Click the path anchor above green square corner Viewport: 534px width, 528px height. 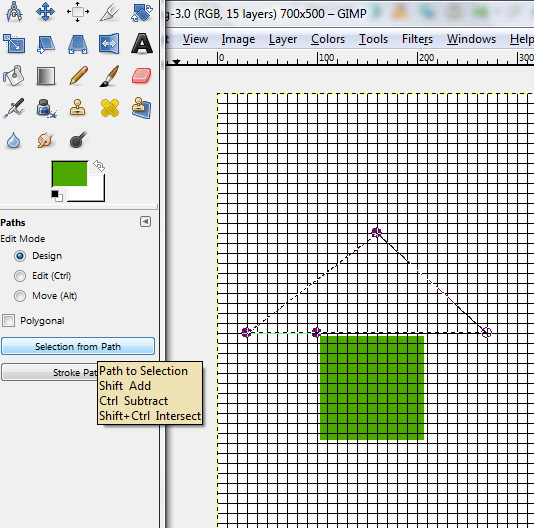point(316,332)
